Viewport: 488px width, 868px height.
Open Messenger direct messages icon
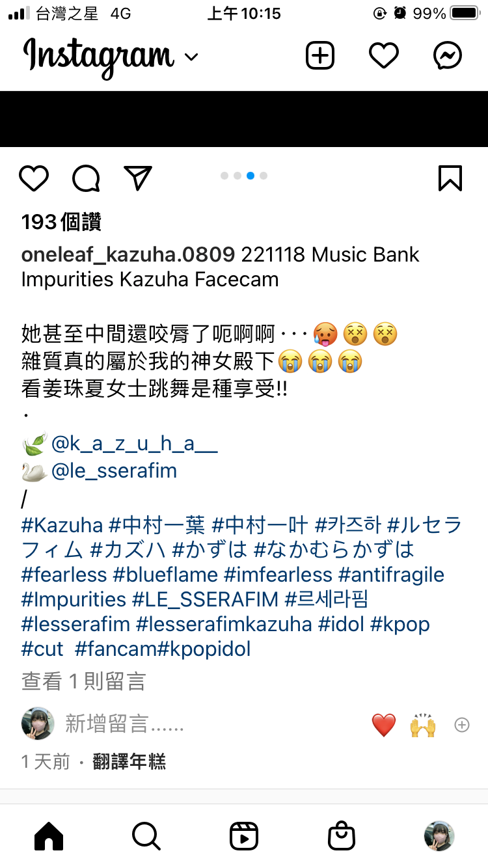click(448, 56)
